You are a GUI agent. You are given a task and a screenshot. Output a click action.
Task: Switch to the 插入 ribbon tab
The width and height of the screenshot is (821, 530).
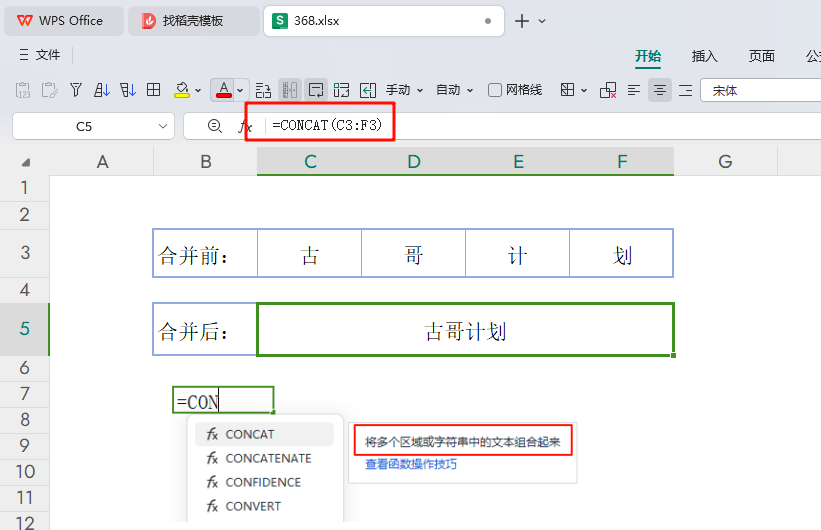coord(704,56)
